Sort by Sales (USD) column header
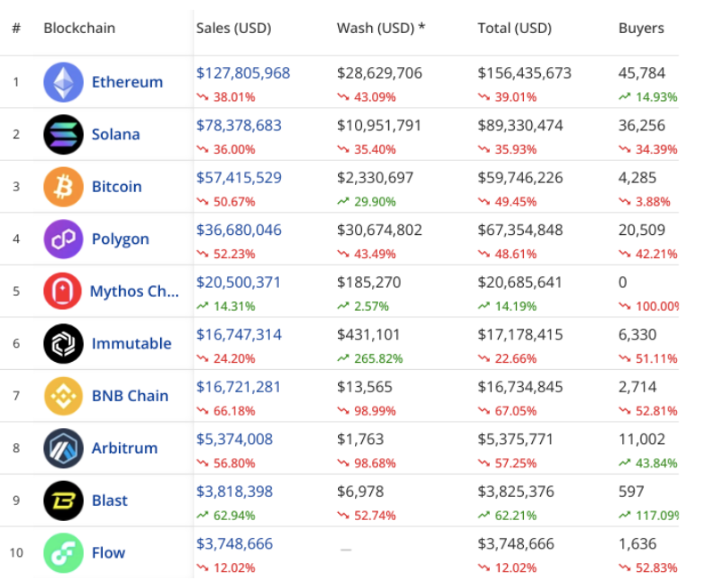Viewport: 701px width, 588px height. [x=234, y=29]
